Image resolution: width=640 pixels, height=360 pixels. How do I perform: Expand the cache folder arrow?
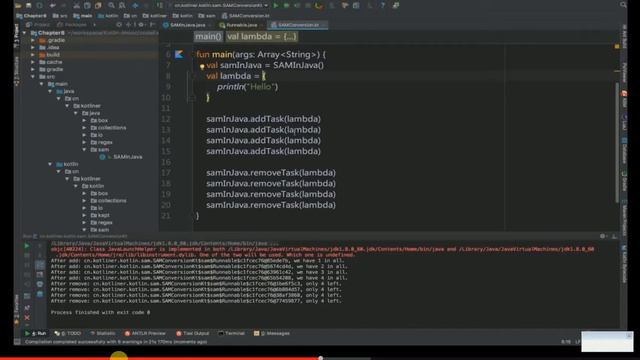click(x=33, y=62)
